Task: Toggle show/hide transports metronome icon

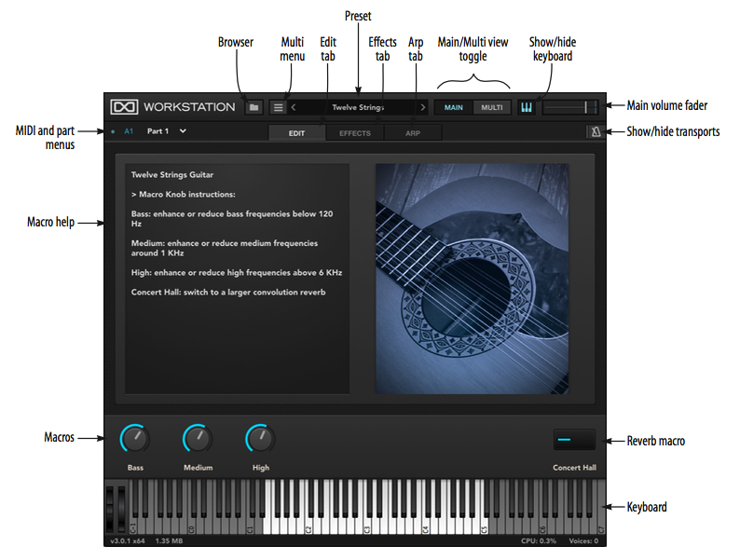Action: coord(596,131)
